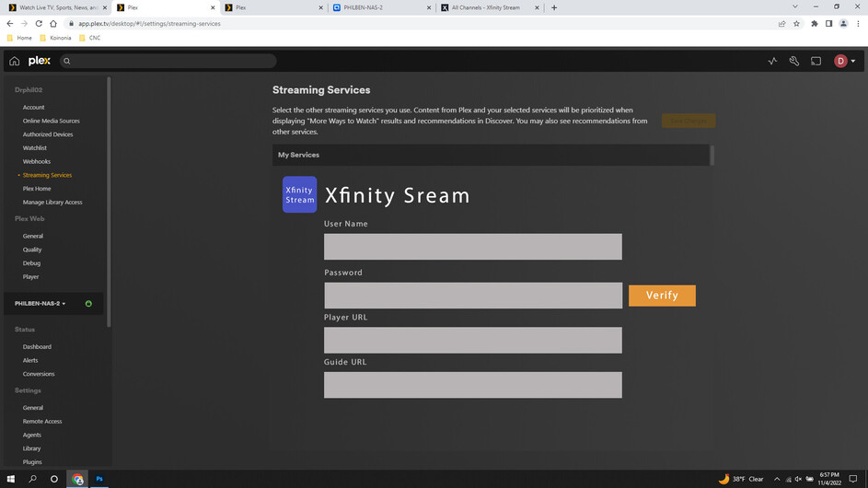Open Quality settings
868x488 pixels.
tap(32, 250)
